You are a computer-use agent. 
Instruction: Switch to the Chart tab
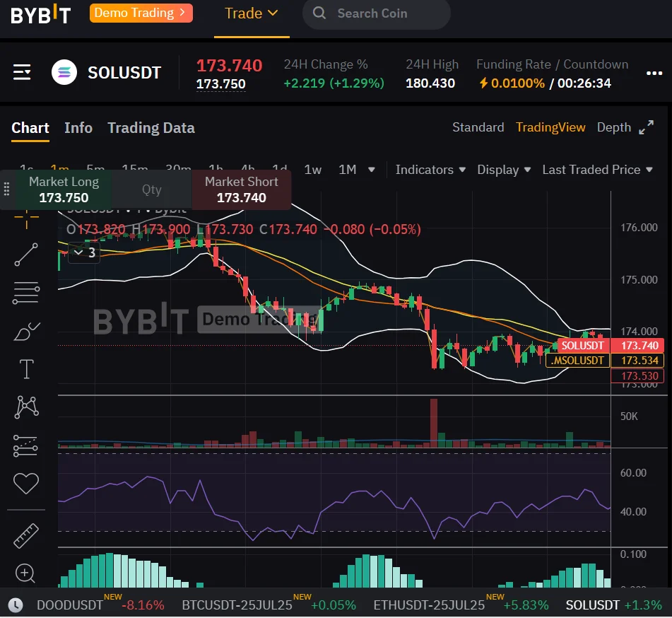(30, 128)
